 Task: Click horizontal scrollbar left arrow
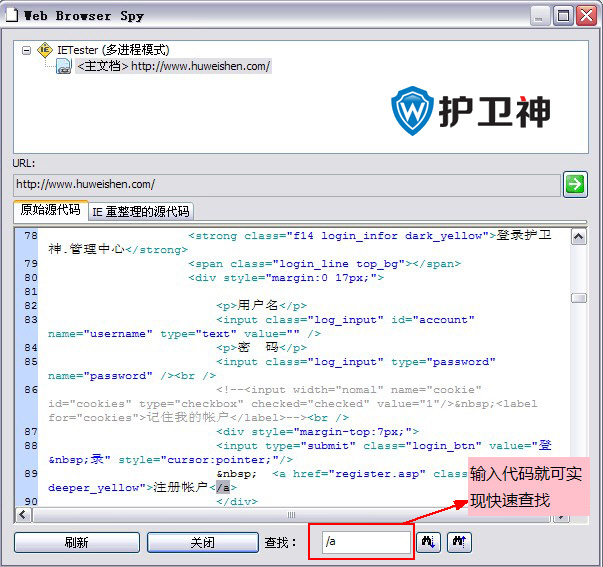[x=23, y=515]
